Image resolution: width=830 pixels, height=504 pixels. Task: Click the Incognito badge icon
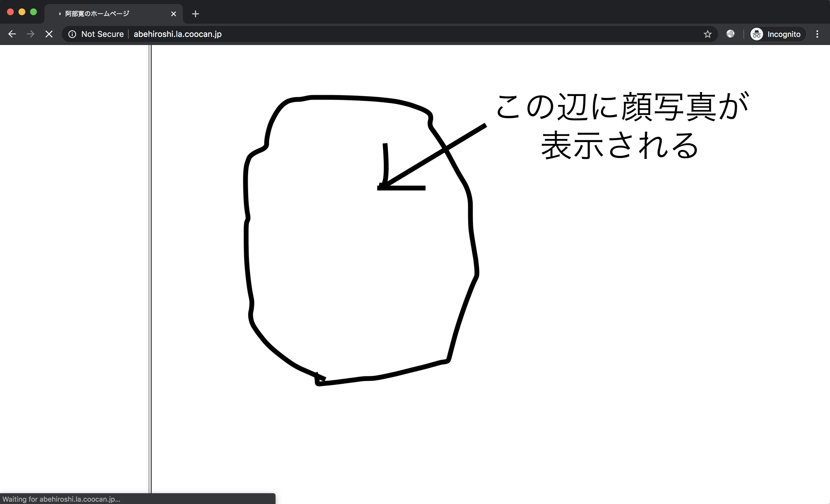757,34
